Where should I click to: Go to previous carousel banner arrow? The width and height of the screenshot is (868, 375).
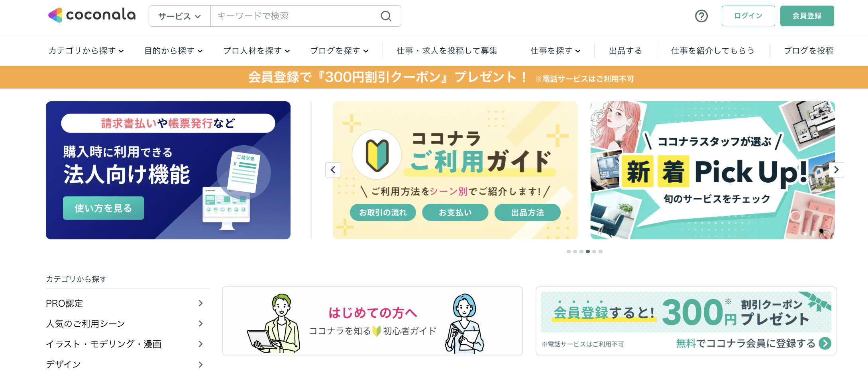pyautogui.click(x=333, y=170)
